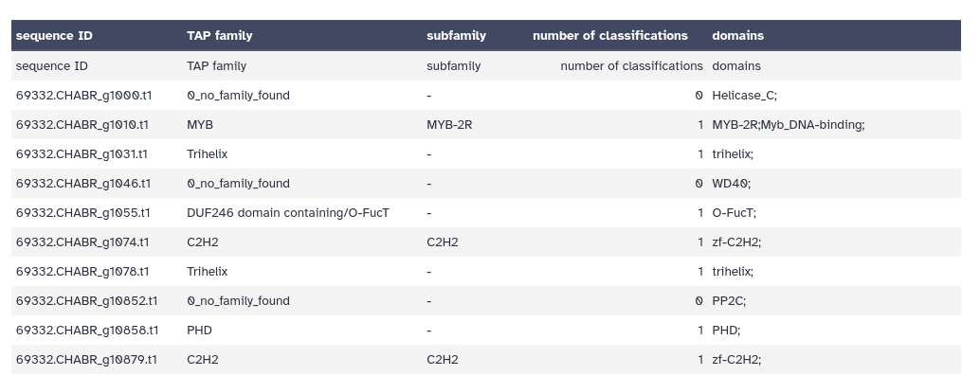Click the 69332.CHABR_g1046.t1 entry
The image size is (980, 376).
(x=83, y=184)
